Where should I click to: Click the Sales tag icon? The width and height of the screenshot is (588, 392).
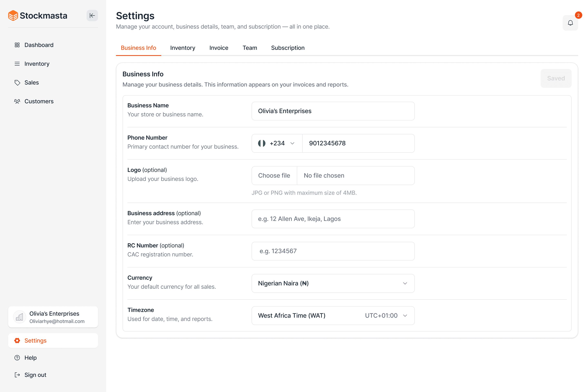coord(17,82)
